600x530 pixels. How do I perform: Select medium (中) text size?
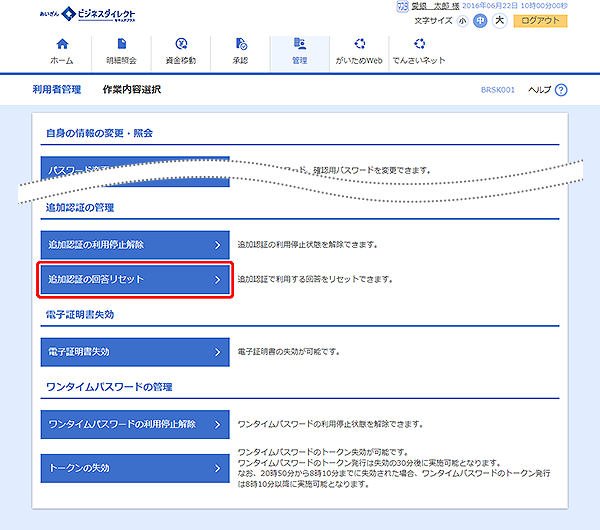pos(480,21)
